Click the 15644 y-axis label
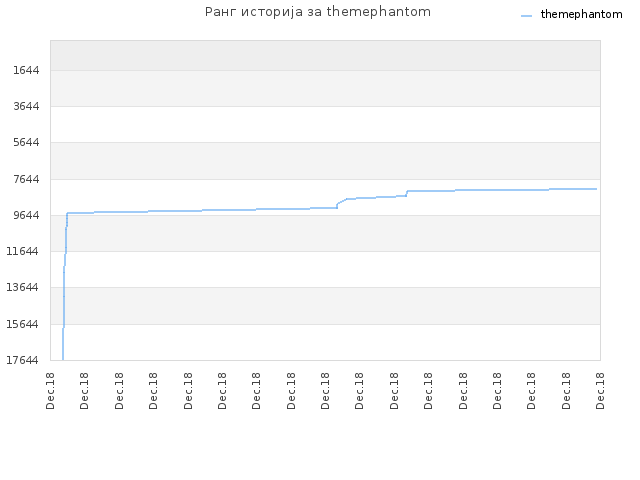Image resolution: width=640 pixels, height=480 pixels. pyautogui.click(x=22, y=324)
